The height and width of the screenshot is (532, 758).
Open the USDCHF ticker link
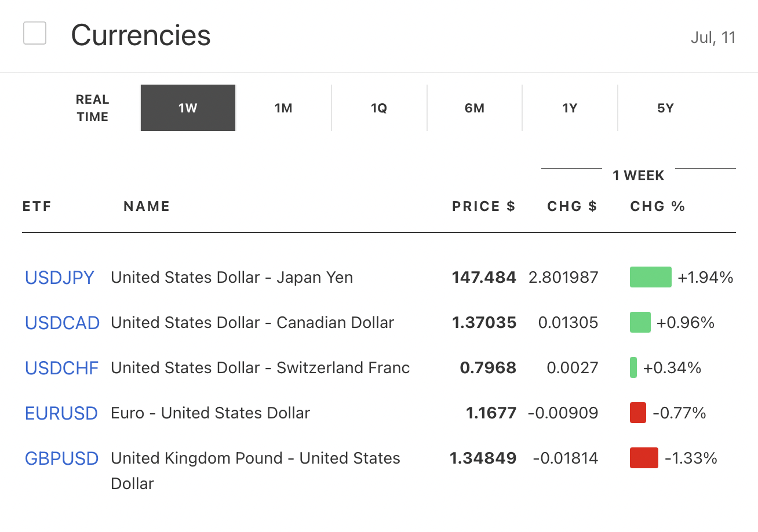click(62, 368)
